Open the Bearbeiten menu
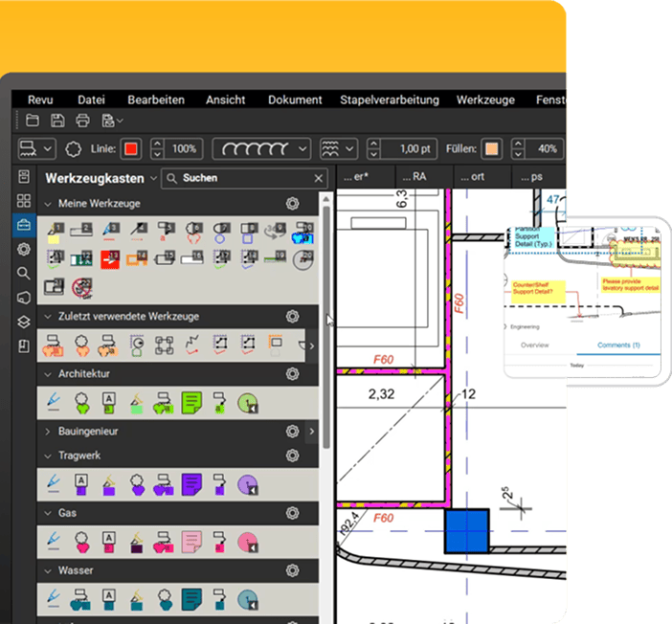This screenshot has width=672, height=624. click(x=156, y=100)
